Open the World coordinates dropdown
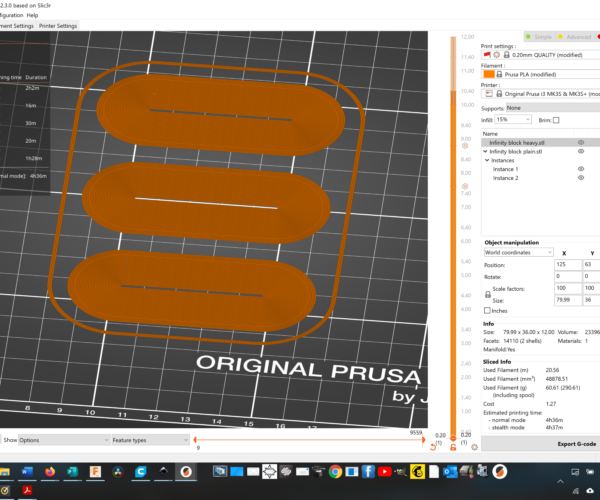600x500 pixels. pyautogui.click(x=521, y=253)
